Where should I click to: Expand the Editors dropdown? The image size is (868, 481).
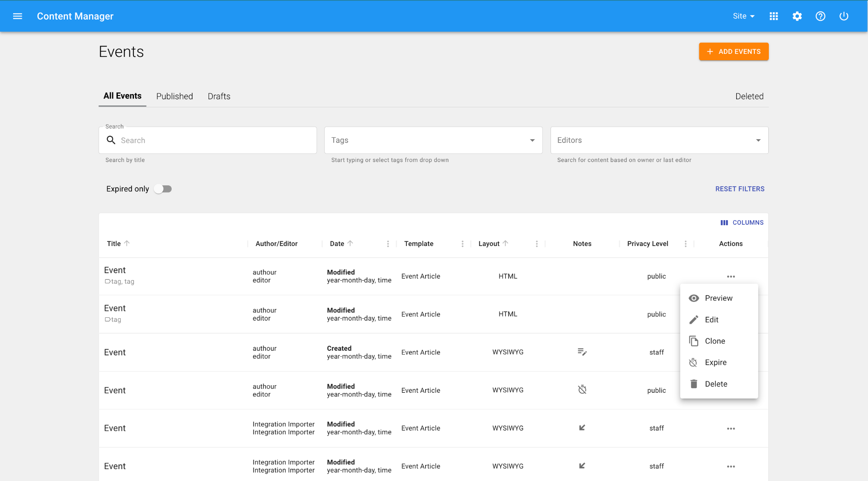[x=758, y=140]
